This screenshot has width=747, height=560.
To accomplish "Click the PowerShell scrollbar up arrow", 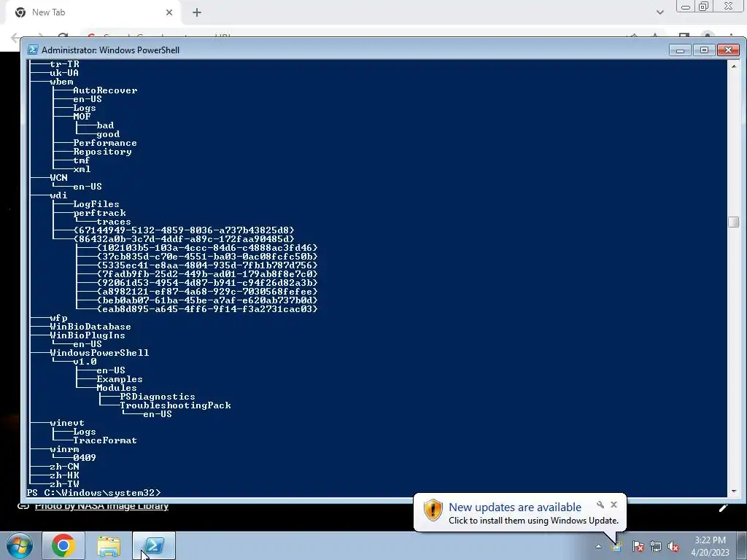I will coord(734,66).
